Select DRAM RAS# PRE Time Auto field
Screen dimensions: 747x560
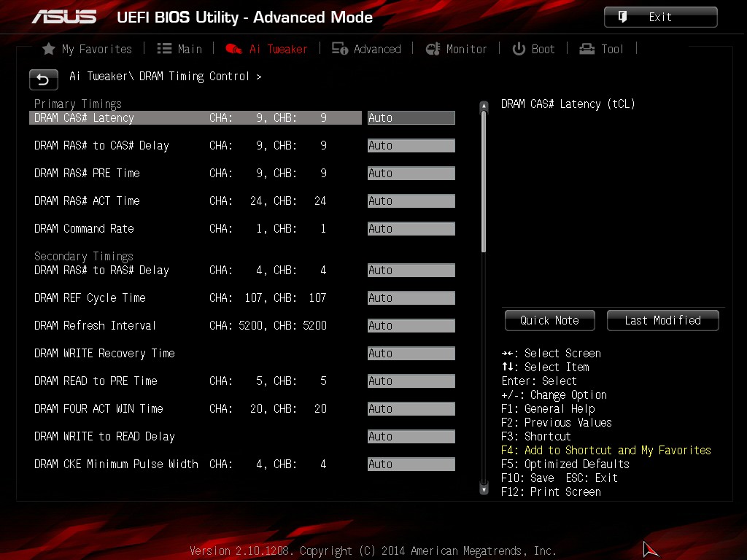[x=411, y=173]
